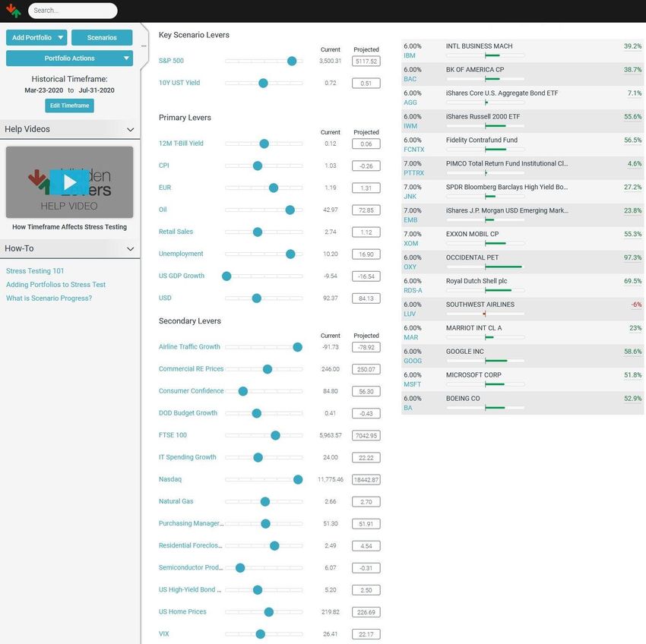The image size is (646, 644).
Task: Click the US Home Prices lever link
Action: [182, 612]
